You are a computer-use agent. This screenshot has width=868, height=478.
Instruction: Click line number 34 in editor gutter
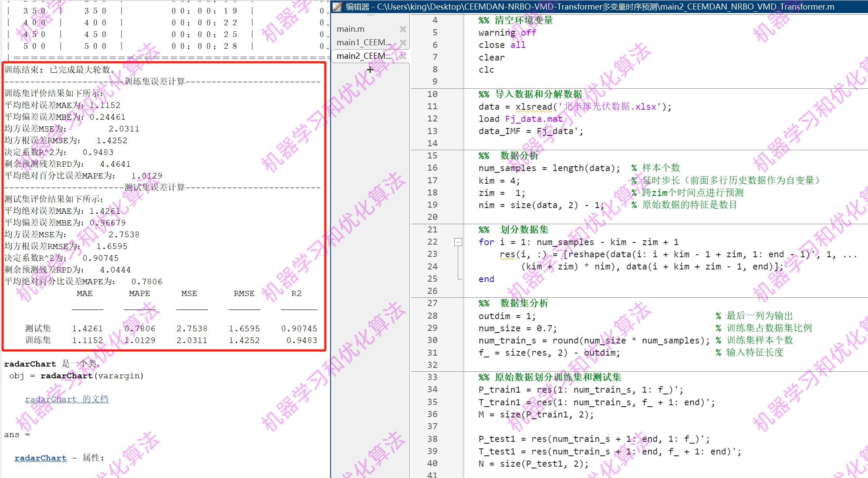[432, 390]
